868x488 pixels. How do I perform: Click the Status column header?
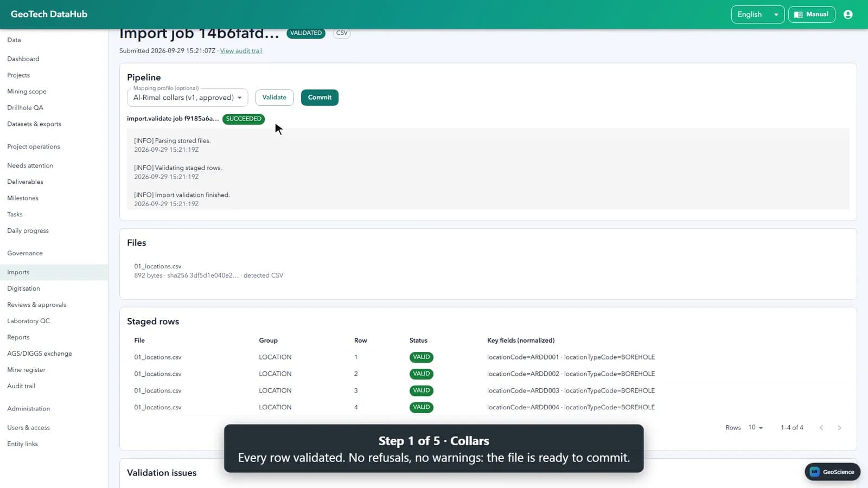coord(418,341)
